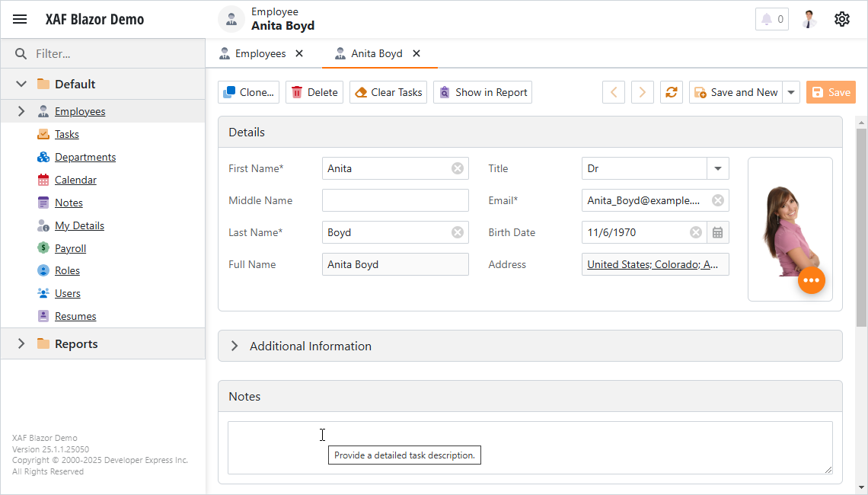Clear the Email field value
The image size is (868, 495).
(x=717, y=200)
